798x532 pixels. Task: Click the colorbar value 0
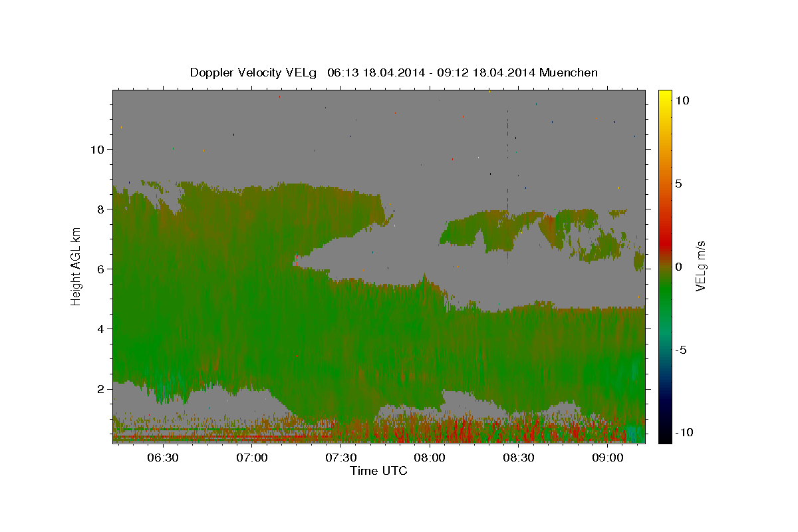point(678,267)
